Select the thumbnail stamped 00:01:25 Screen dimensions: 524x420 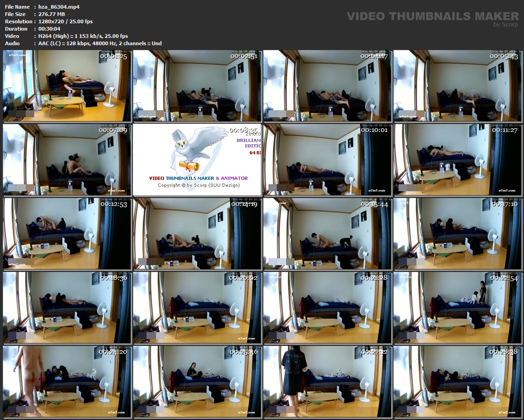click(67, 86)
